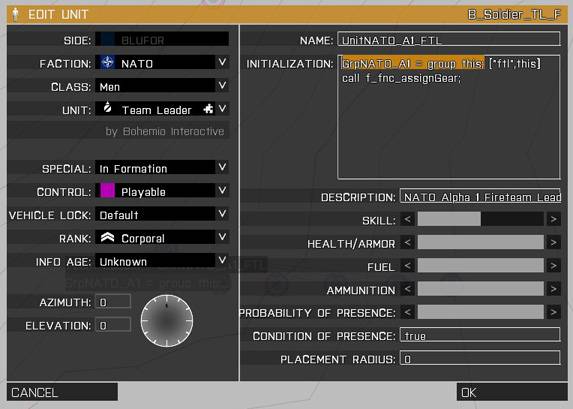
Task: Click the 'call f_fnc_assignGear;' line
Action: click(x=402, y=78)
